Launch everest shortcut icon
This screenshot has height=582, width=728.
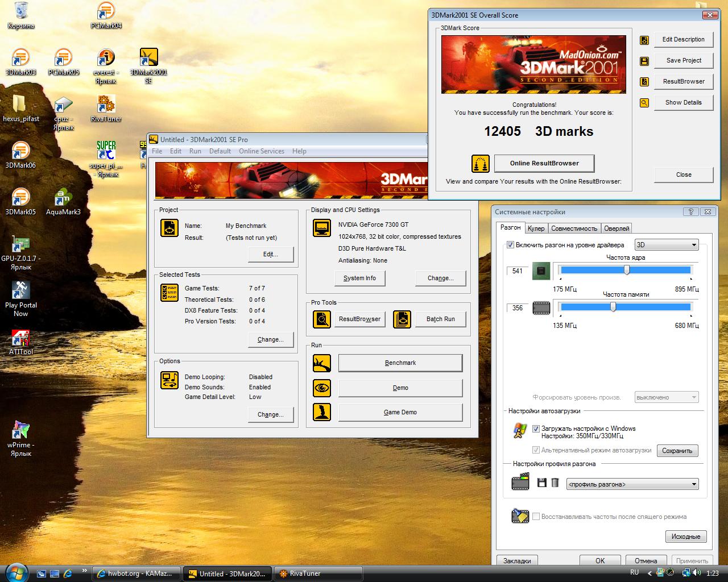106,66
